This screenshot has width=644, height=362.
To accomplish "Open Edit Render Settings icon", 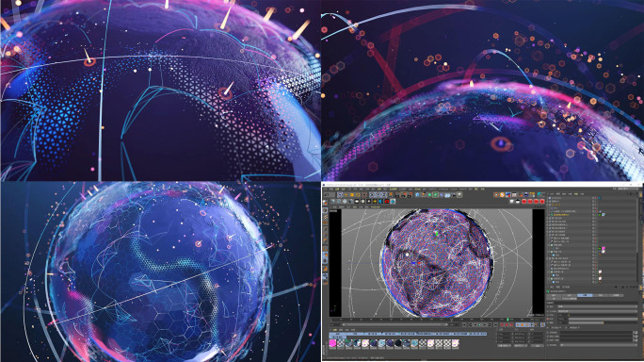I will (410, 194).
